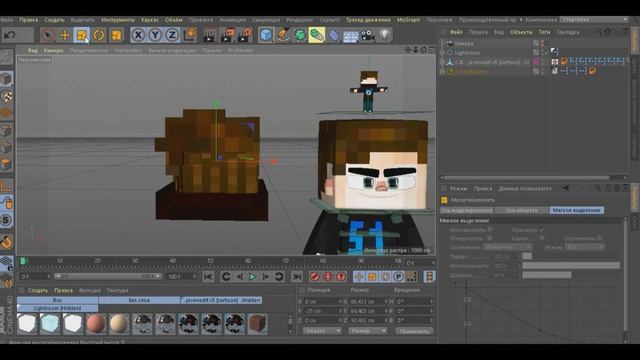Toggle the Z axis lock
Image resolution: width=640 pixels, height=360 pixels.
tap(172, 35)
